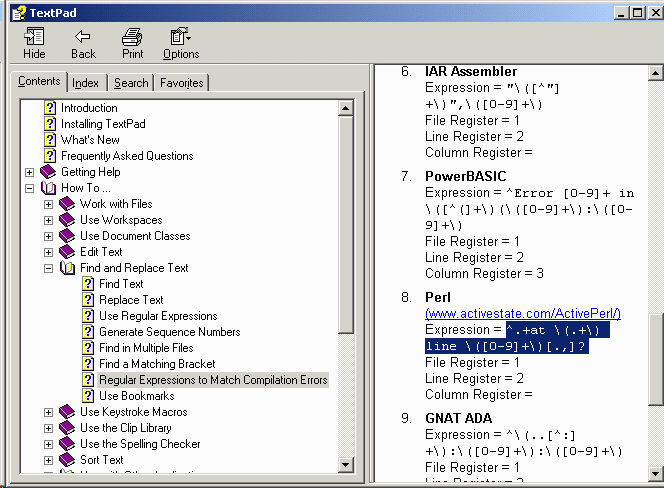The width and height of the screenshot is (664, 488).
Task: Expand the Getting Help node
Action: tap(29, 172)
